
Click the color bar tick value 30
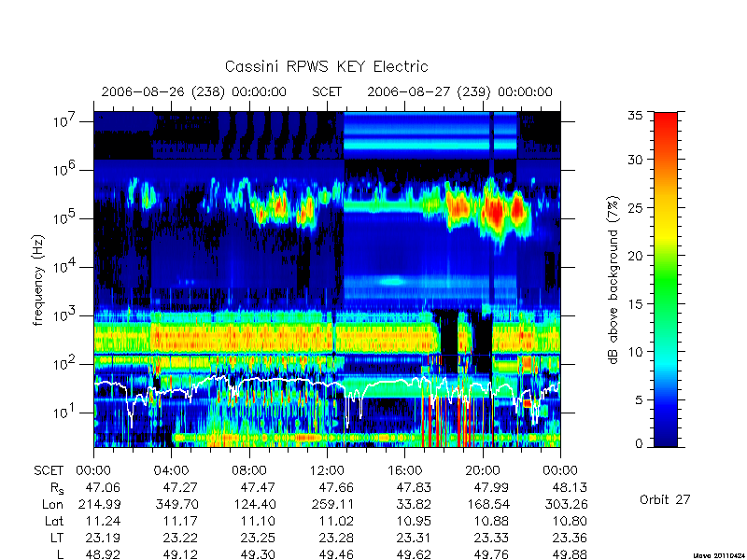click(635, 160)
